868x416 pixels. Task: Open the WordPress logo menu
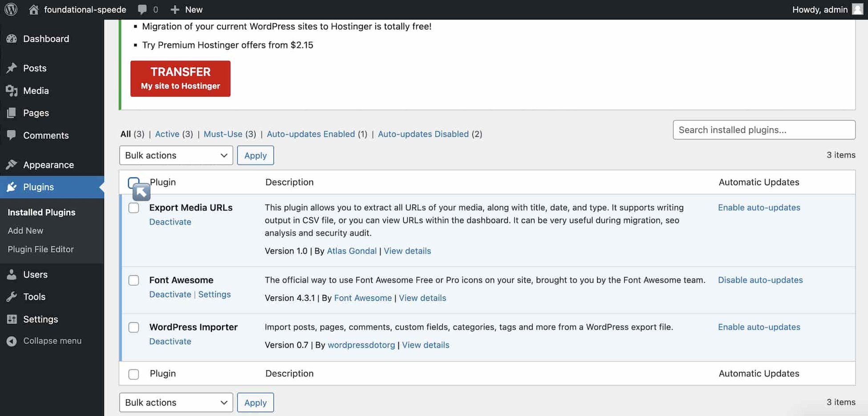tap(10, 9)
